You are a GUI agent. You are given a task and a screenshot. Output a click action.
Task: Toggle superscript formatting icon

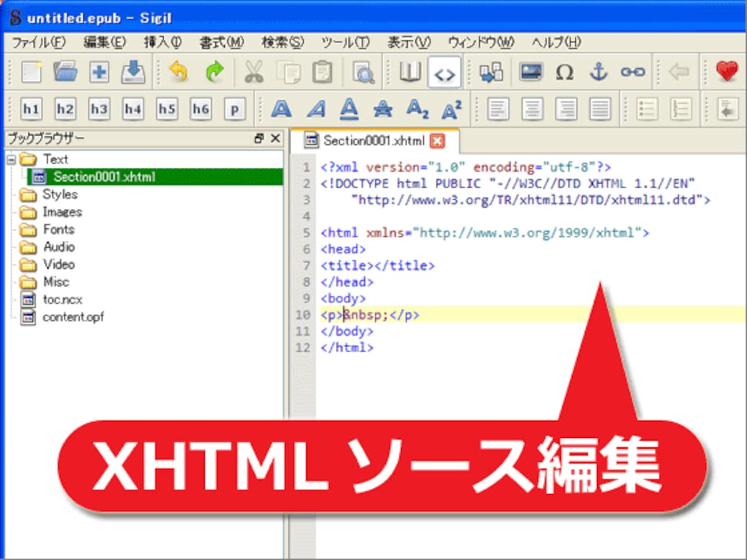tap(451, 110)
